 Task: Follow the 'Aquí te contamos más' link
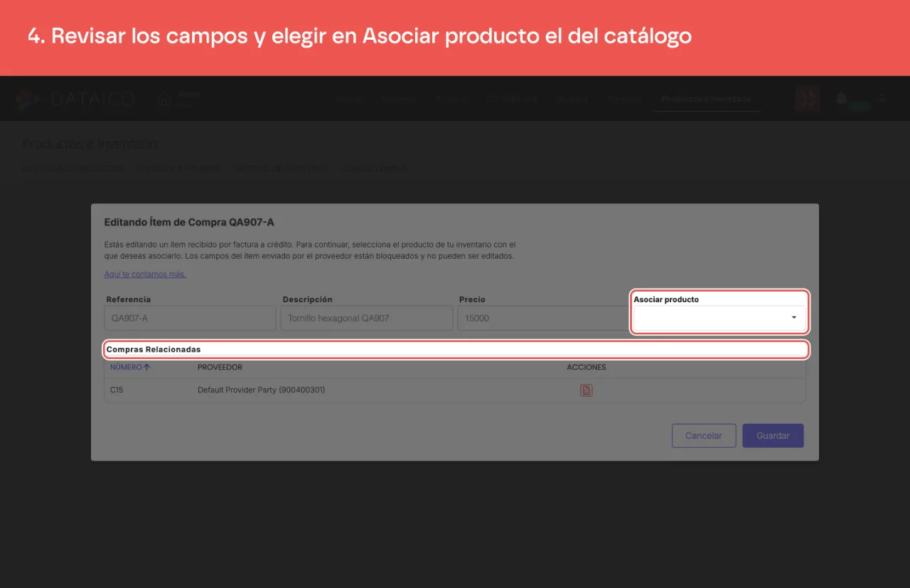point(145,274)
